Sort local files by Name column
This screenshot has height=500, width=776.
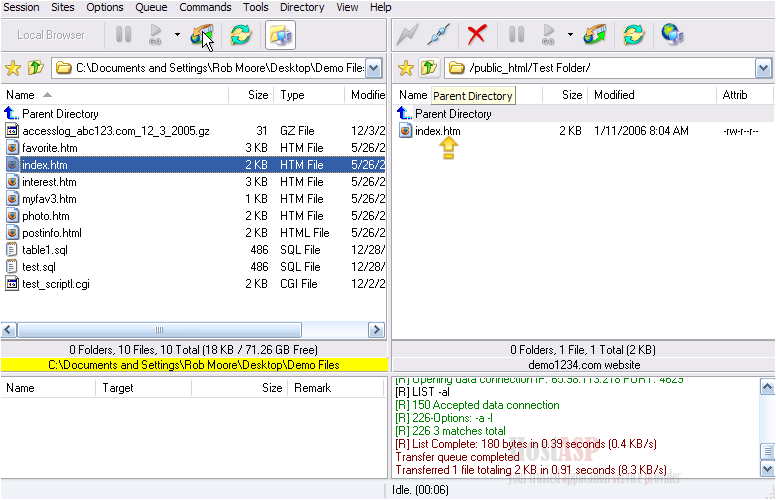(114, 95)
